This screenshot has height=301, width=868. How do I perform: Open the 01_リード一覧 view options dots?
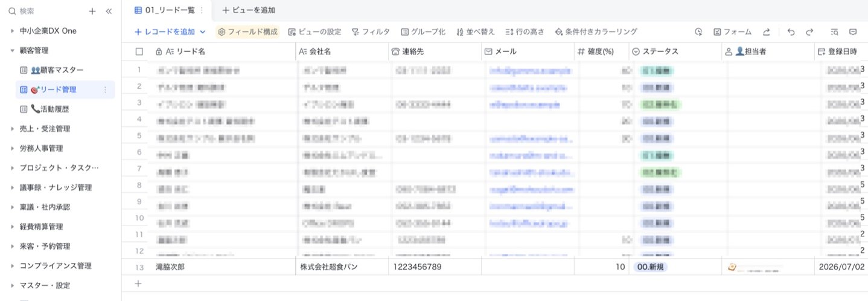pos(201,10)
